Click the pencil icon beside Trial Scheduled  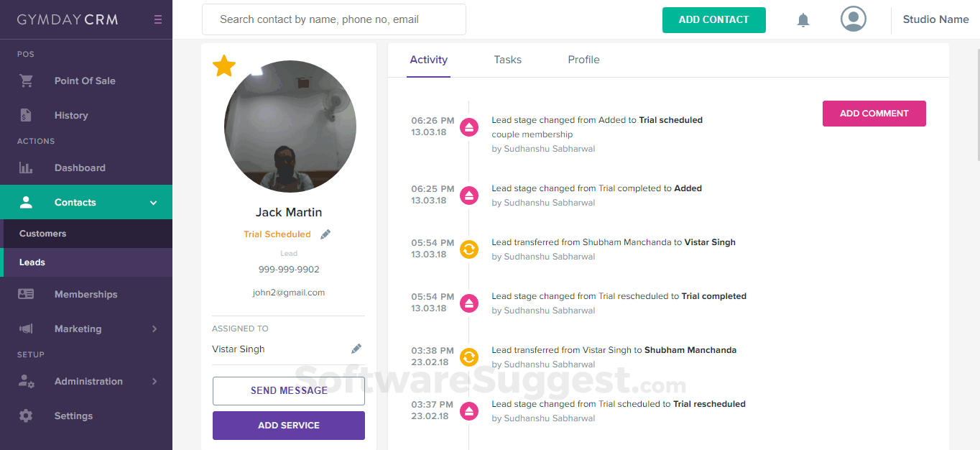coord(325,234)
